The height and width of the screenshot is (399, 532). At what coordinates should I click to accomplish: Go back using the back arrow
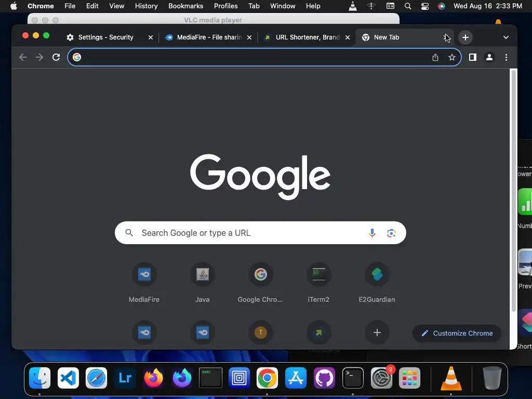point(23,57)
